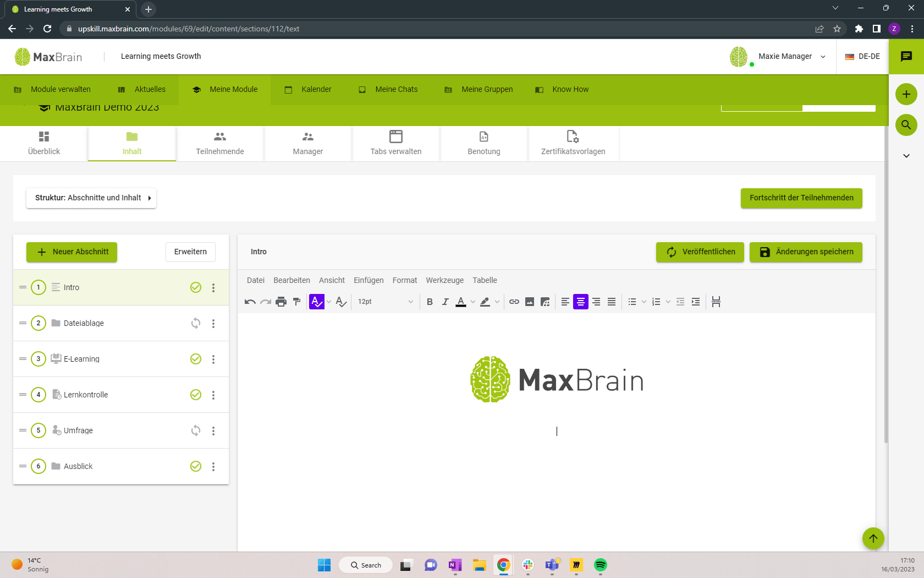
Task: Open the Einfügen menu
Action: coord(369,280)
